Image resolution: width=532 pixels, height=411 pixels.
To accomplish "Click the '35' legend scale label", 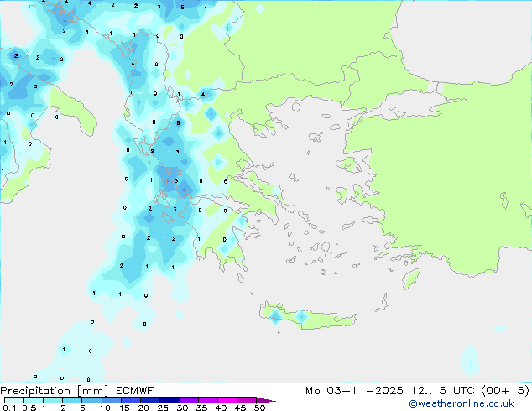I will (201, 408).
